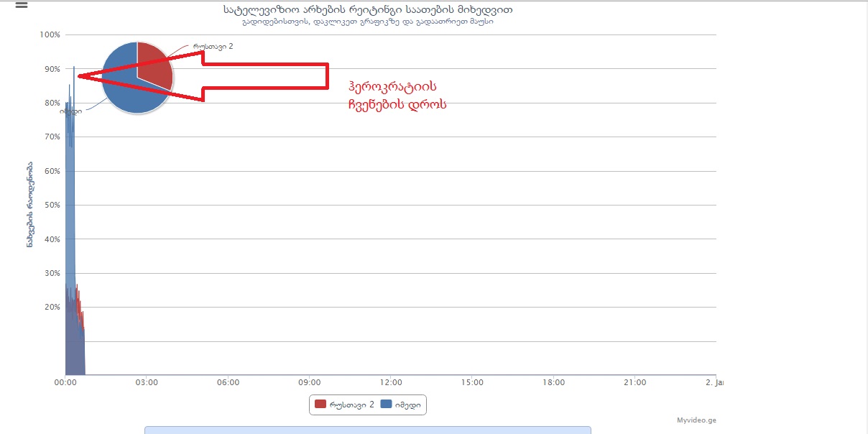Click the chart subtitle about zooming
868x434 pixels.
(x=368, y=22)
